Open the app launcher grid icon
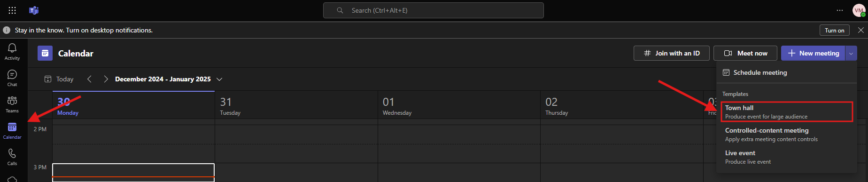 point(12,10)
